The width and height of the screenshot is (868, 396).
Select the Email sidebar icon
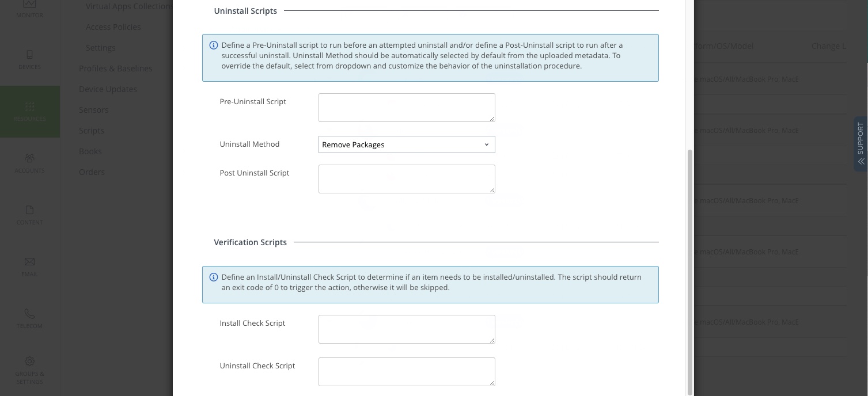[29, 262]
